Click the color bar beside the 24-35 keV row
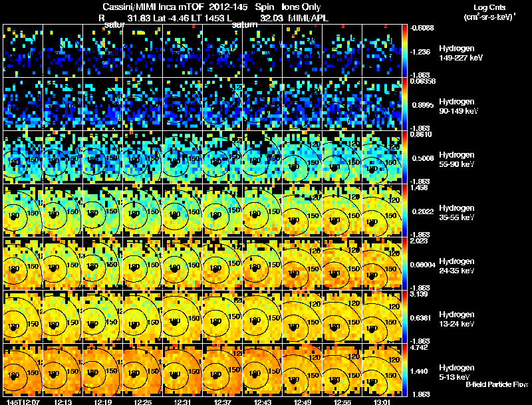Image resolution: width=532 pixels, height=405 pixels. tap(404, 263)
